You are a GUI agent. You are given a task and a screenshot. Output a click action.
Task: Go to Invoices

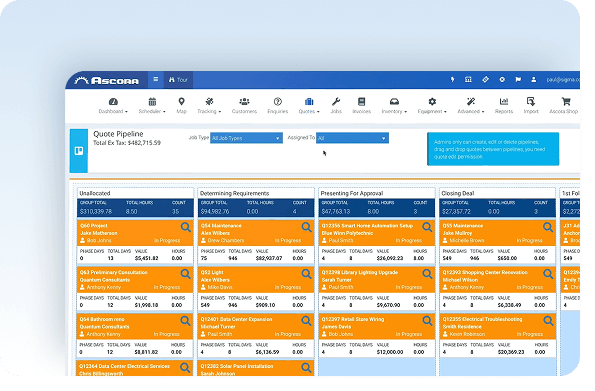tap(362, 106)
